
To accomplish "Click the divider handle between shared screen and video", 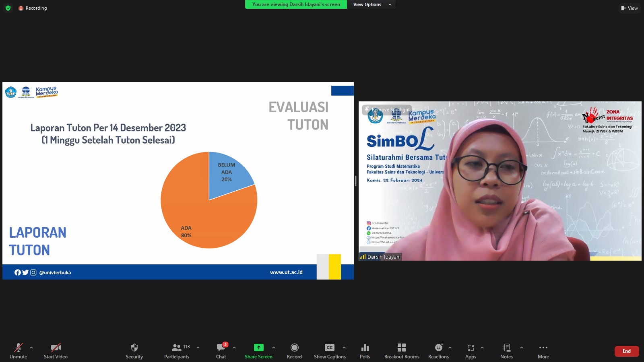I will click(356, 181).
